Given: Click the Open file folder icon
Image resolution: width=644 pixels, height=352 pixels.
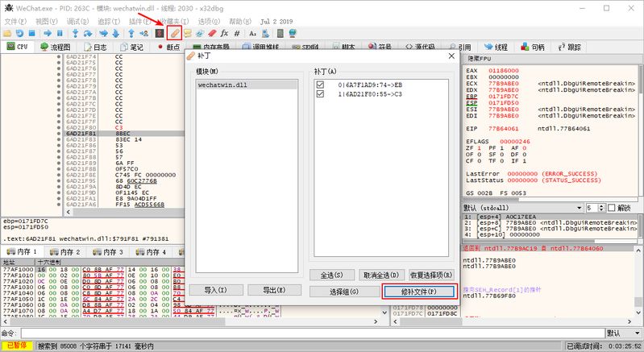Looking at the screenshot, I should (x=7, y=33).
